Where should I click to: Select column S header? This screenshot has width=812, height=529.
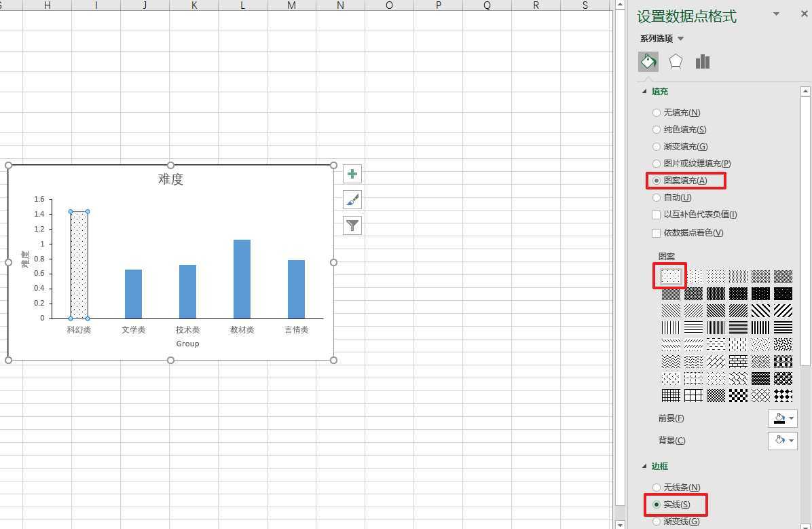585,5
